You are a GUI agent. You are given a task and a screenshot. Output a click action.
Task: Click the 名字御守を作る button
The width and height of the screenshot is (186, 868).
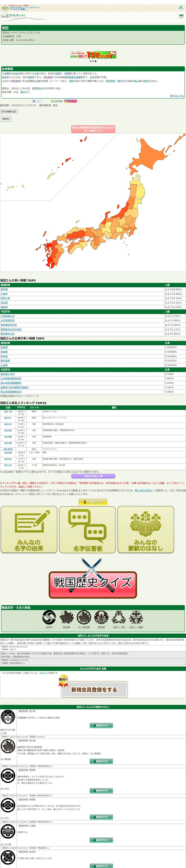click(x=93, y=502)
